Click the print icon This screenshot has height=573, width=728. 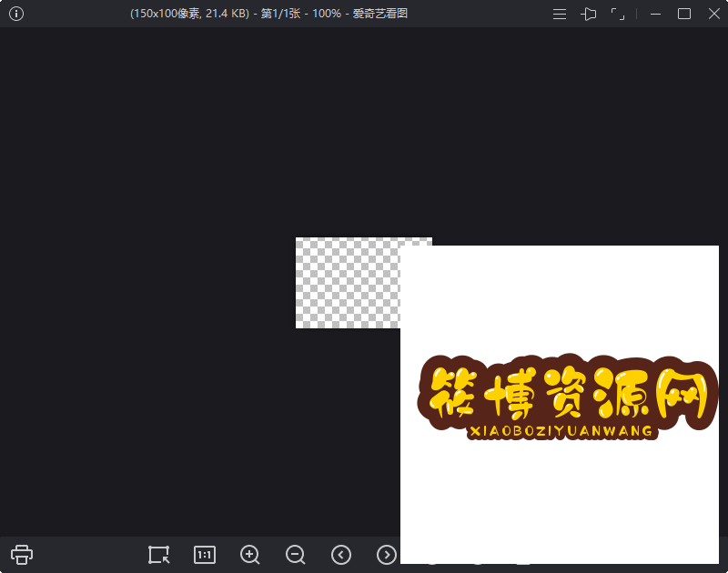(22, 555)
